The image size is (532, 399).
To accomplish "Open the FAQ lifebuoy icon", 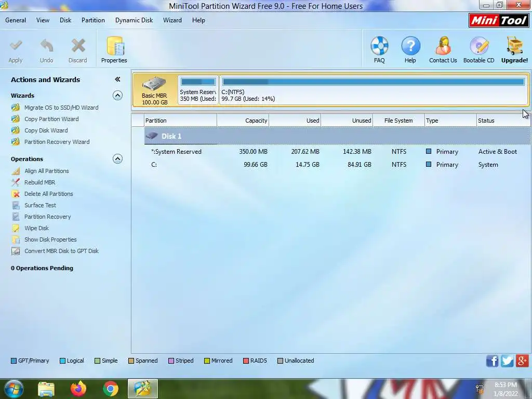I will tap(379, 46).
